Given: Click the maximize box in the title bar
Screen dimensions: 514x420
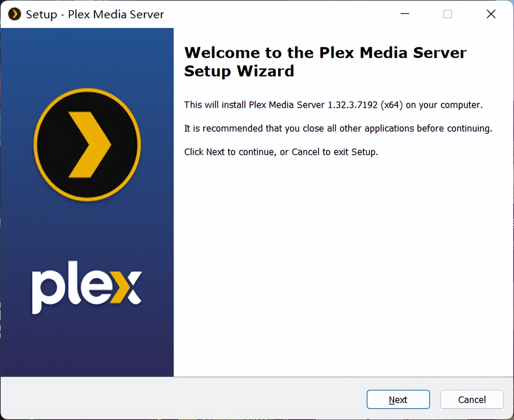Looking at the screenshot, I should pos(448,14).
